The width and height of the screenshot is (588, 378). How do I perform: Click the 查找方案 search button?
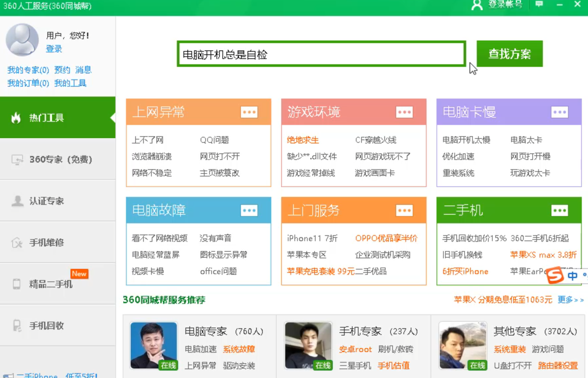[509, 54]
